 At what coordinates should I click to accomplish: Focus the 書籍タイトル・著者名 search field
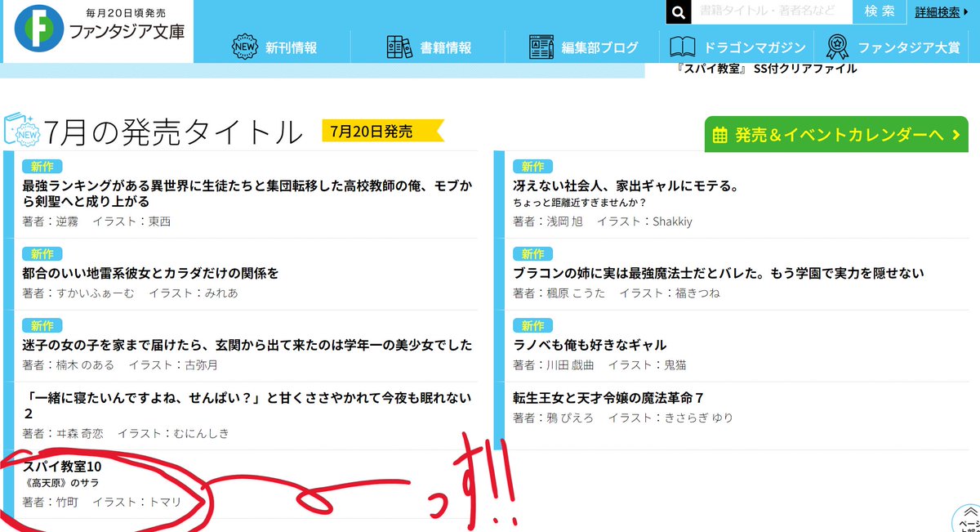click(x=773, y=11)
